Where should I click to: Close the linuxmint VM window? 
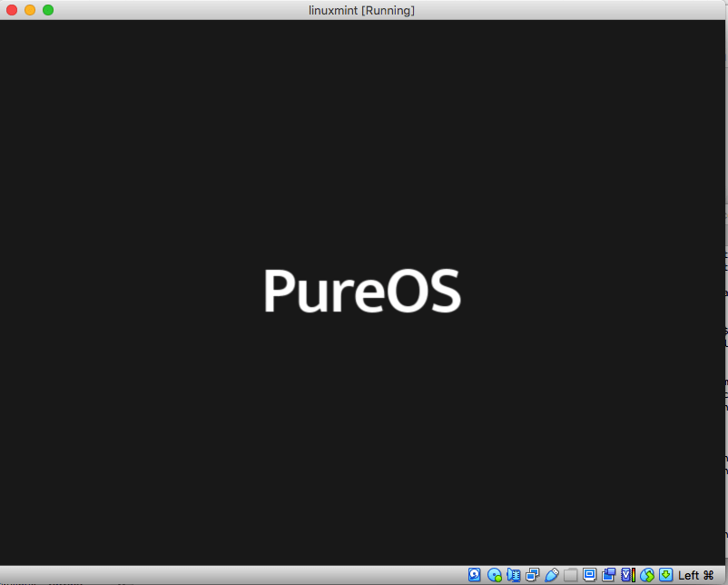tap(12, 10)
